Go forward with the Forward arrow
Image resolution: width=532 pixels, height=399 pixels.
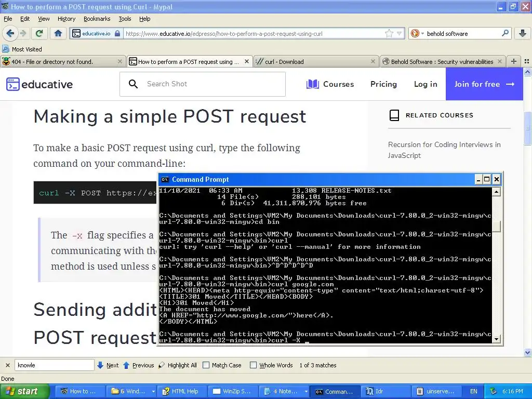[23, 33]
